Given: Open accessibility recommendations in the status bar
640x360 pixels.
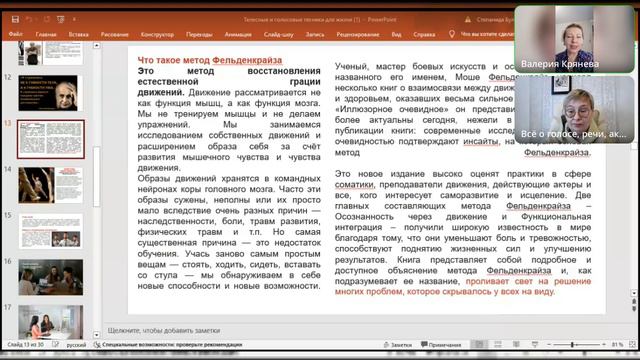Looking at the screenshot, I should [x=168, y=344].
